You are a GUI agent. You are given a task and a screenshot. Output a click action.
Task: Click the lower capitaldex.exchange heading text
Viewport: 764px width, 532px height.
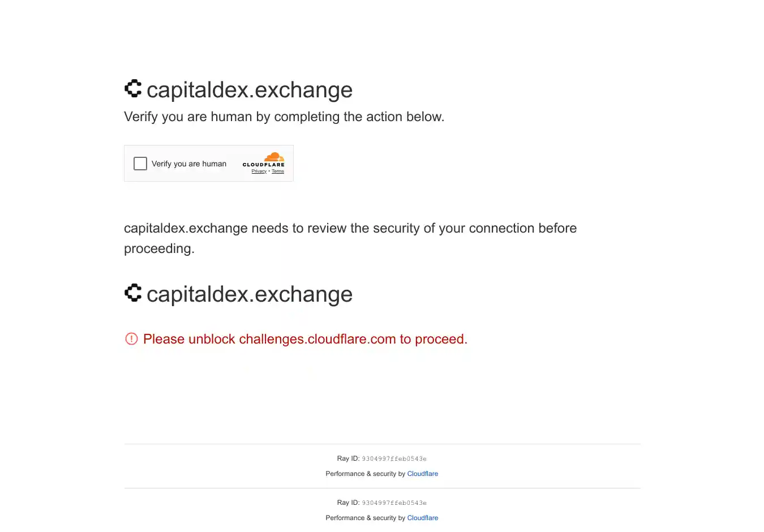pos(250,294)
